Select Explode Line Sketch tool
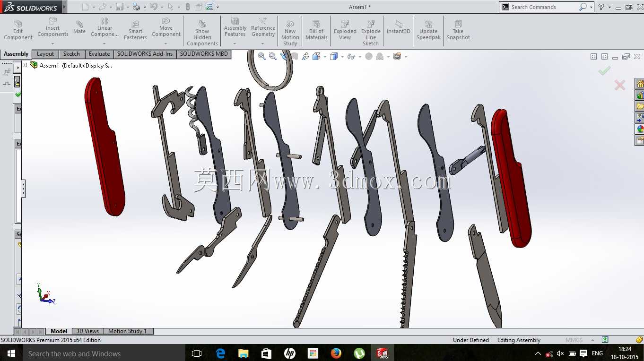 tap(371, 34)
